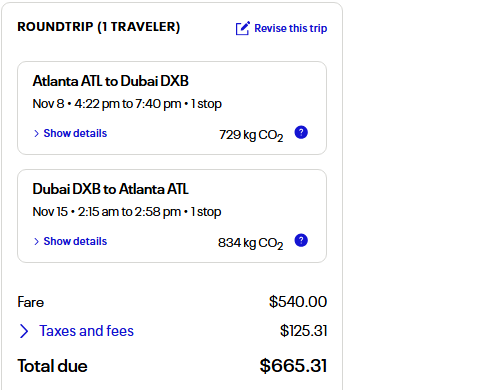Expand the Atlanta to Dubai chevron arrow
The image size is (500, 390).
pos(36,133)
